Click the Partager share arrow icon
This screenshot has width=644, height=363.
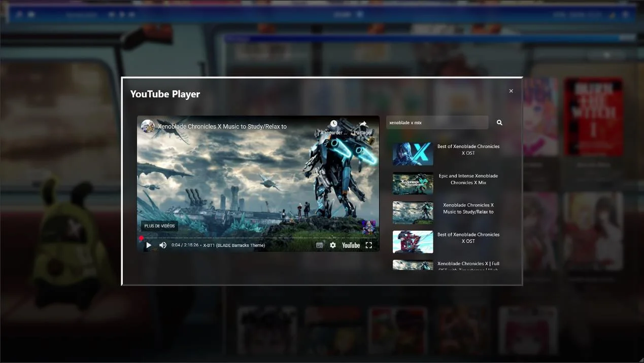(363, 124)
